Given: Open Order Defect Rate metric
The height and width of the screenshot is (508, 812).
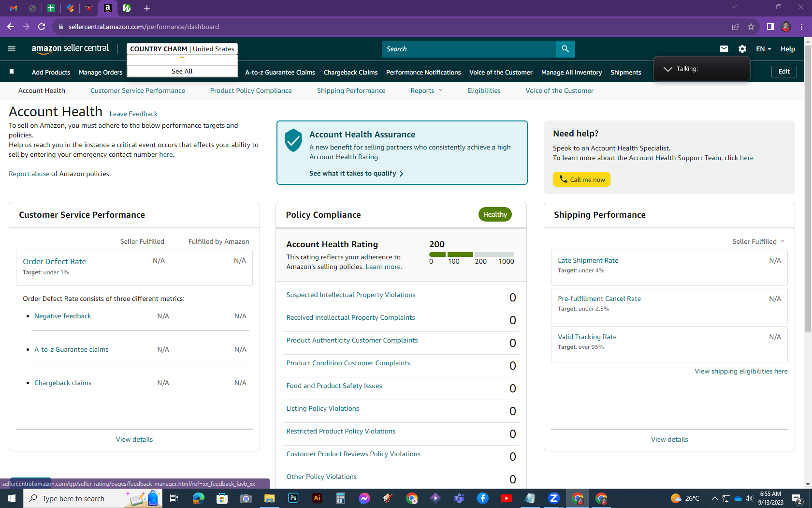Looking at the screenshot, I should coord(54,261).
